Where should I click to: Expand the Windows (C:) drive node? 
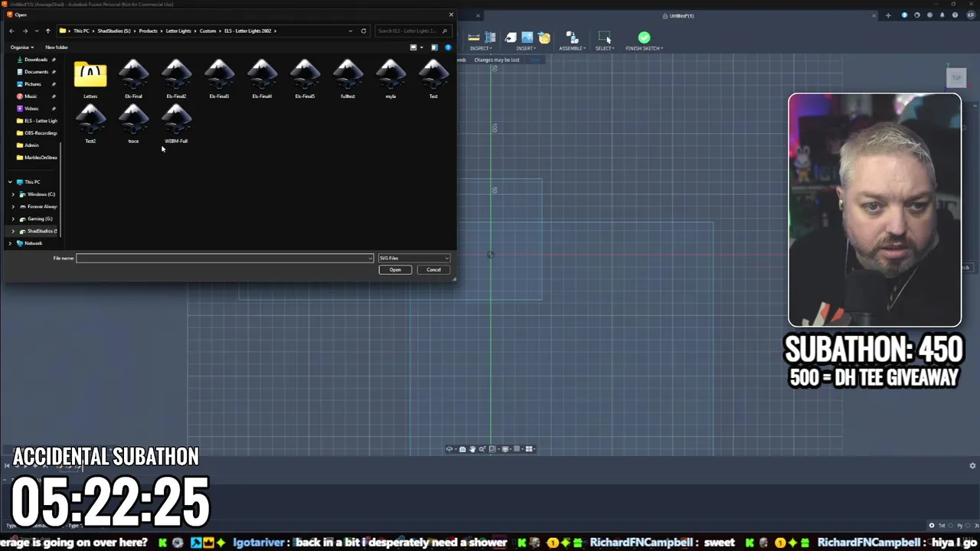point(13,194)
